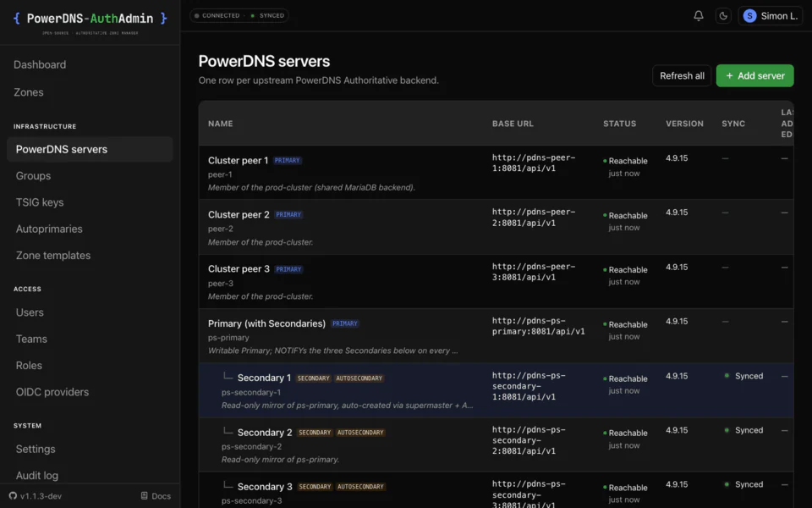Screen dimensions: 812x508
Task: Open Autoprimaries page
Action: click(x=49, y=229)
